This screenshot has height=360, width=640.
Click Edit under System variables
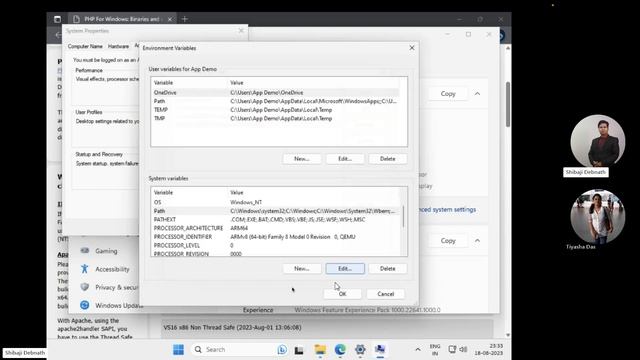[345, 269]
